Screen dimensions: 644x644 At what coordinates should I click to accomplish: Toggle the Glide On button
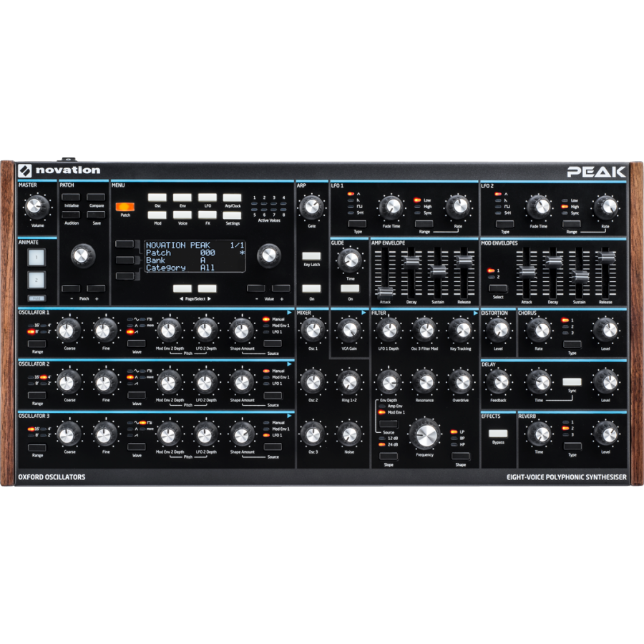[350, 288]
